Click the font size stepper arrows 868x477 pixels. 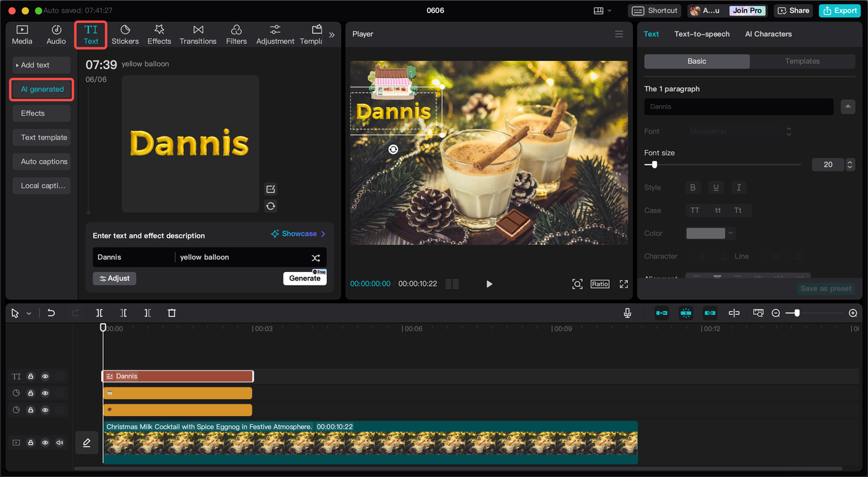850,164
